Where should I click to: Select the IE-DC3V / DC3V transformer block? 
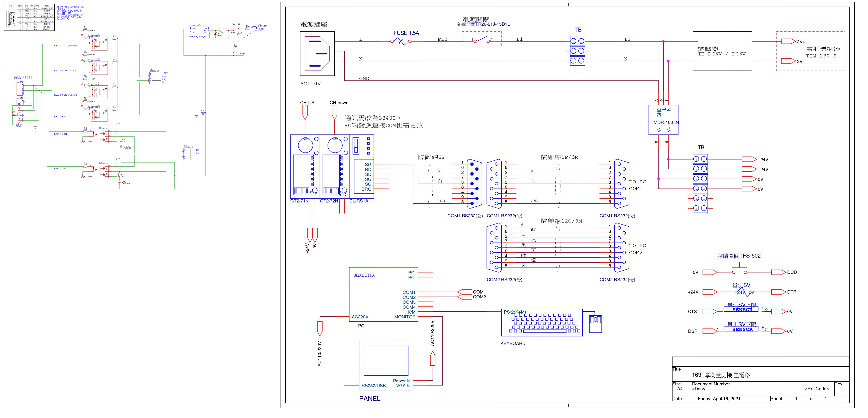722,51
